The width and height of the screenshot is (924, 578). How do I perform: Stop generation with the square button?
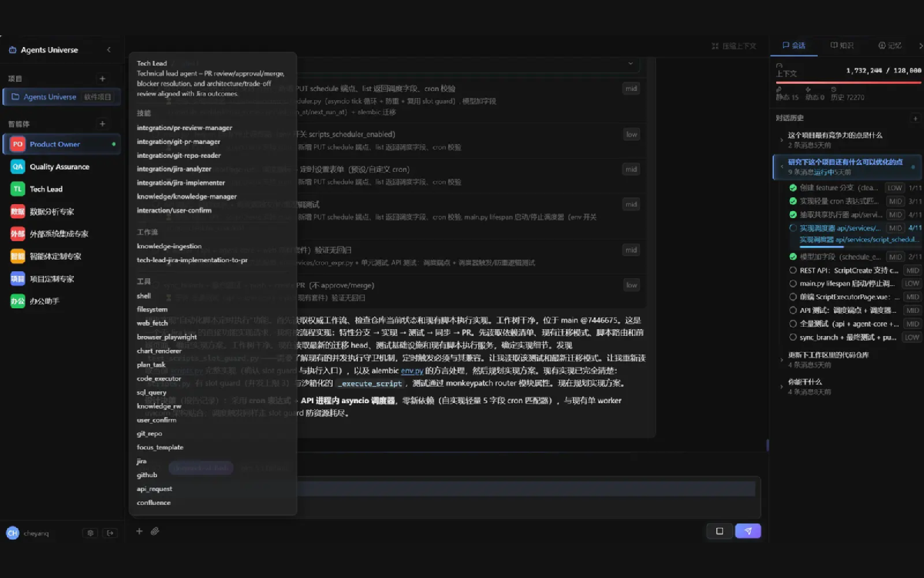[719, 531]
